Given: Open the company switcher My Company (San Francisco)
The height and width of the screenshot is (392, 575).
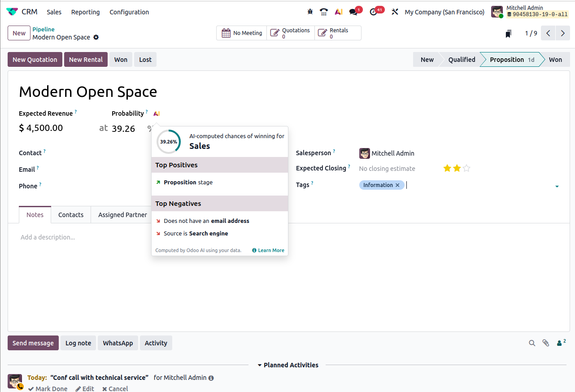Looking at the screenshot, I should (444, 12).
